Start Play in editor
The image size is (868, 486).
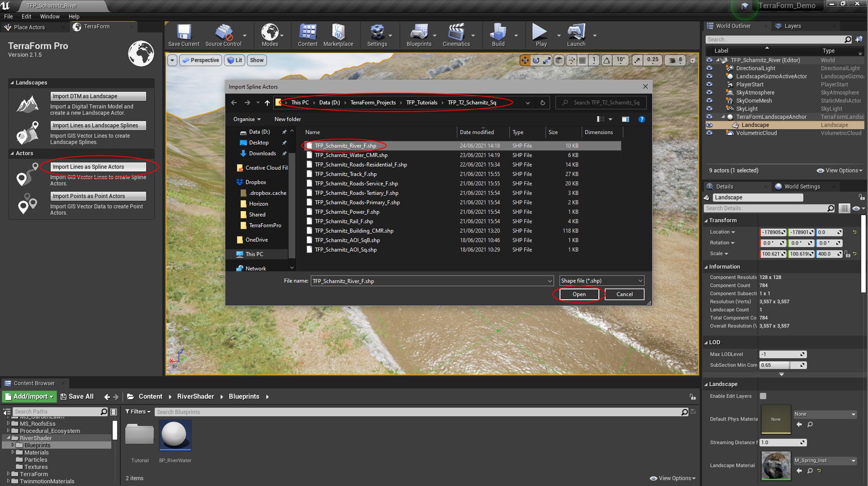pyautogui.click(x=541, y=35)
